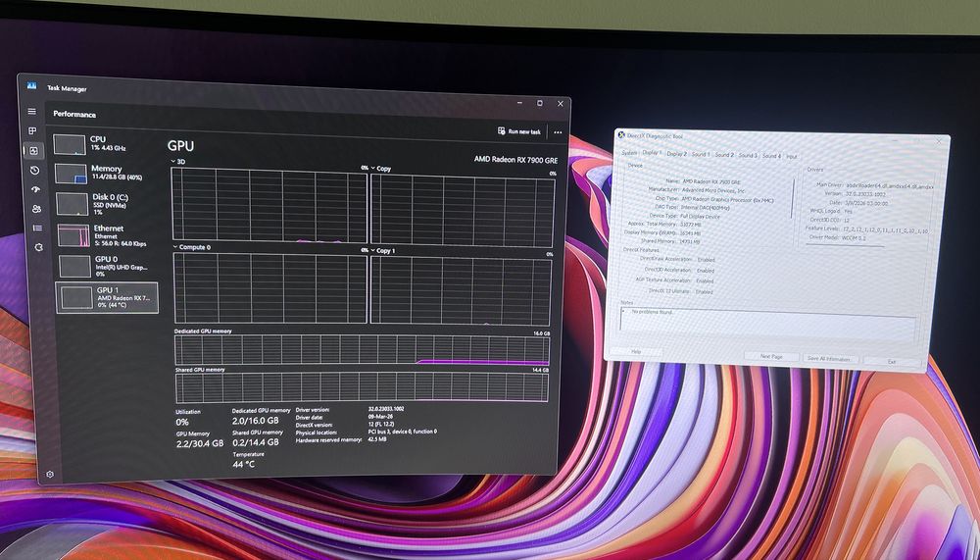Viewport: 980px width, 560px height.
Task: Click the driver version 32.0.23033.1002 in Task Manager
Action: [385, 409]
